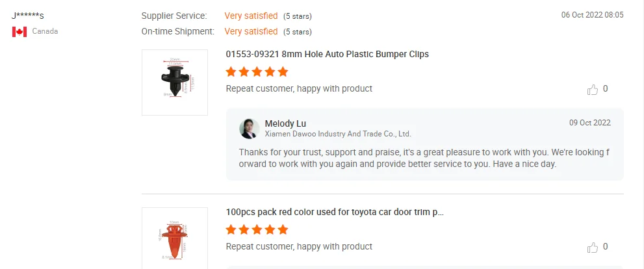The width and height of the screenshot is (644, 269).
Task: Like the bumper clips review with thumbs-up
Action: pos(593,90)
